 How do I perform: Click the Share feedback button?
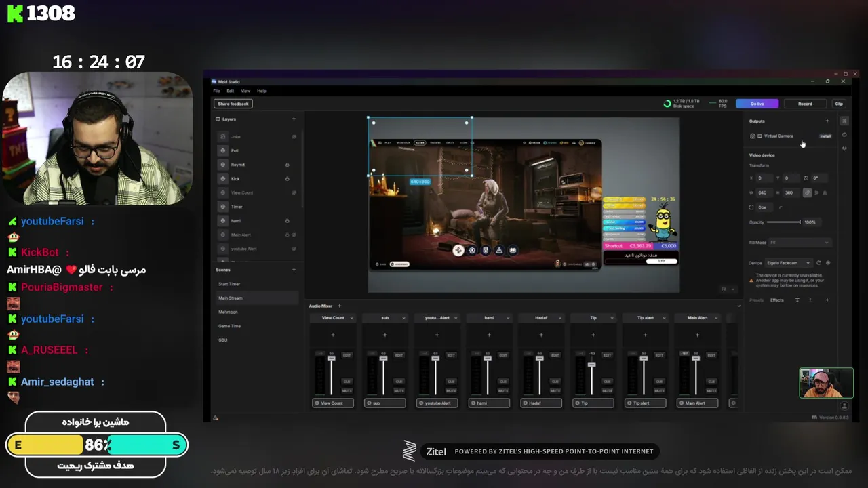tap(233, 104)
